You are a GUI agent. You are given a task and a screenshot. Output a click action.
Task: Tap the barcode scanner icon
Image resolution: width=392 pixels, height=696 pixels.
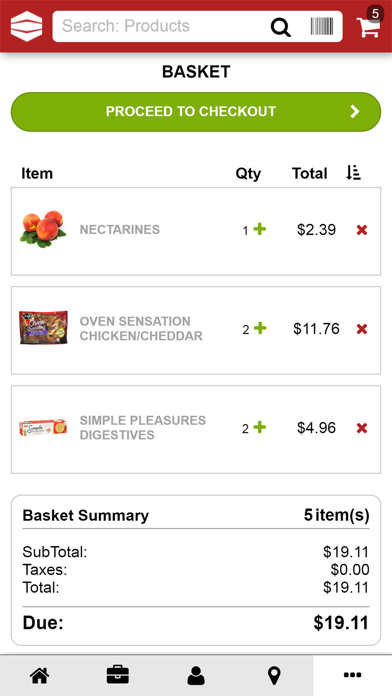(322, 26)
